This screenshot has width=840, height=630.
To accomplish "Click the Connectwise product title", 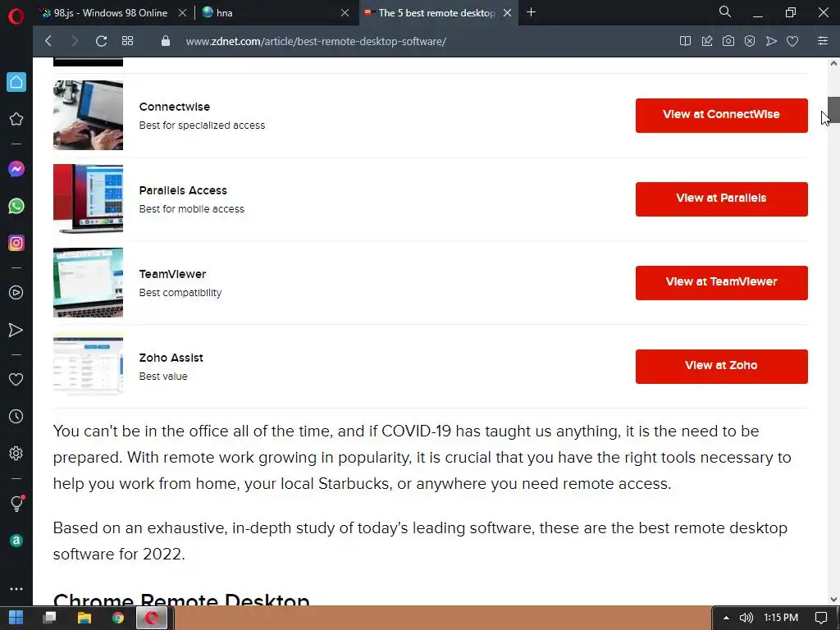I will (174, 107).
